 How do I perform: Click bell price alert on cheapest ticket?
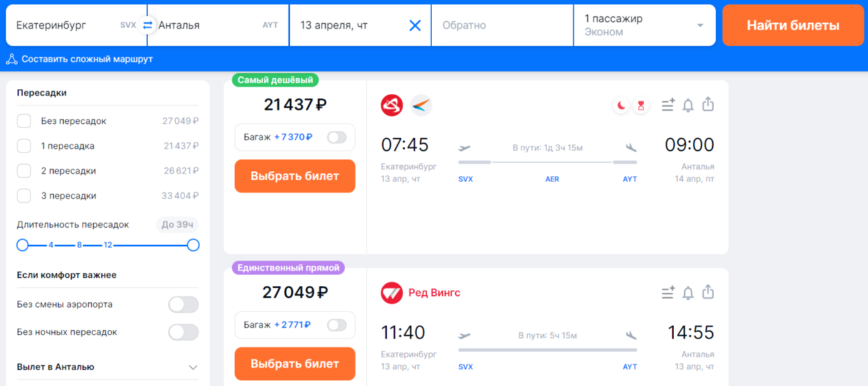click(688, 105)
